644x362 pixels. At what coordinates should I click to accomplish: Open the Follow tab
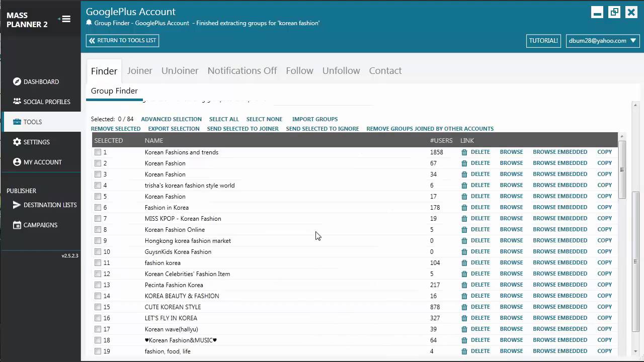coord(299,71)
